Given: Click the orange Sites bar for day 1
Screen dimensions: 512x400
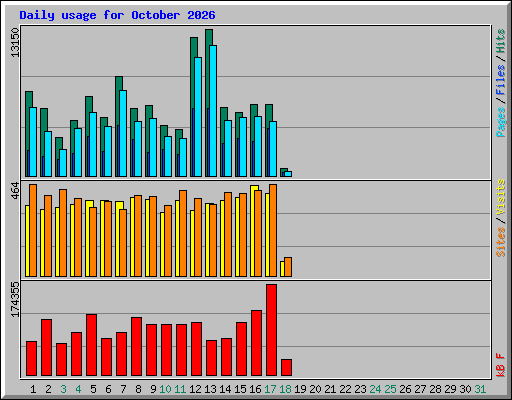Looking at the screenshot, I should point(33,230).
